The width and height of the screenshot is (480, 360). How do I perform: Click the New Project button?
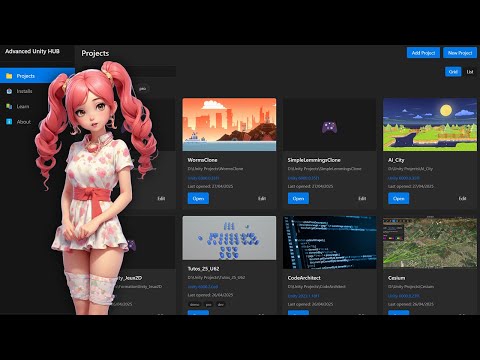click(x=460, y=53)
